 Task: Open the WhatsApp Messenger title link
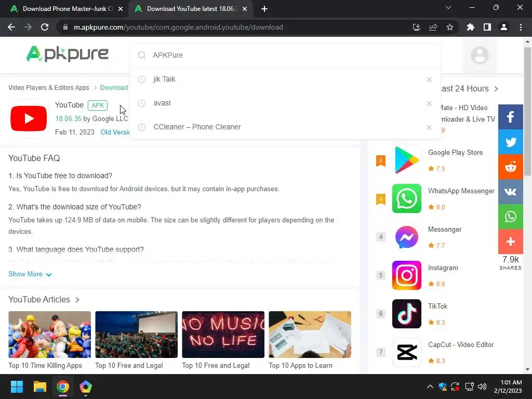click(461, 191)
